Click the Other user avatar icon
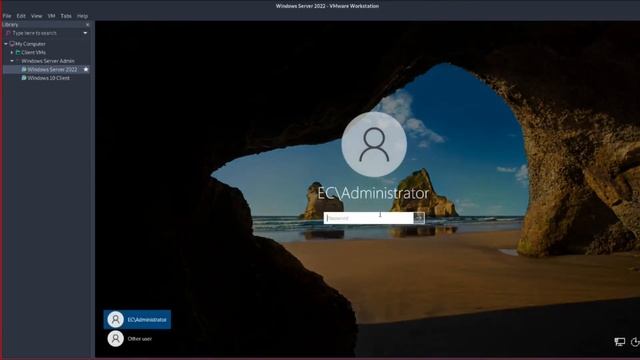 click(x=116, y=338)
